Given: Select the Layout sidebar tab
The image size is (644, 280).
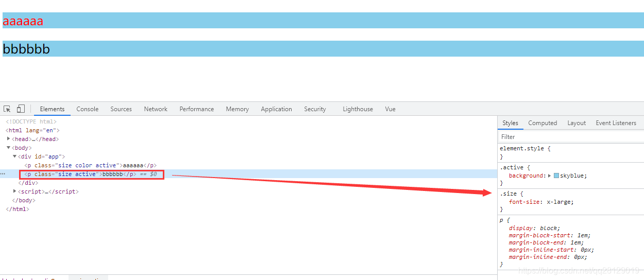Looking at the screenshot, I should (577, 123).
